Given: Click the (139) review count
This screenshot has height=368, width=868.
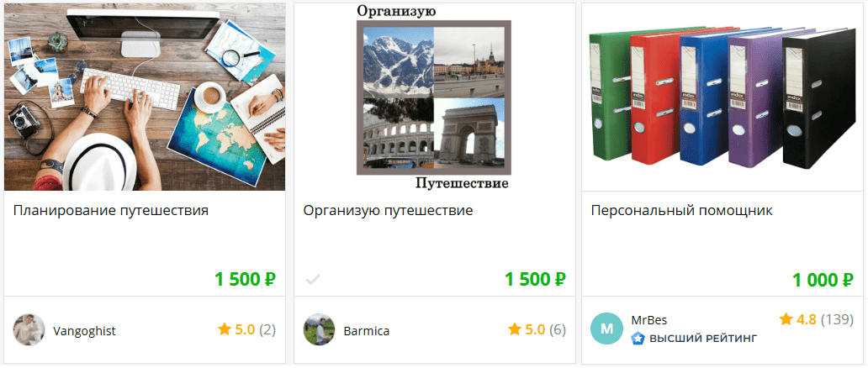Looking at the screenshot, I should (x=837, y=319).
